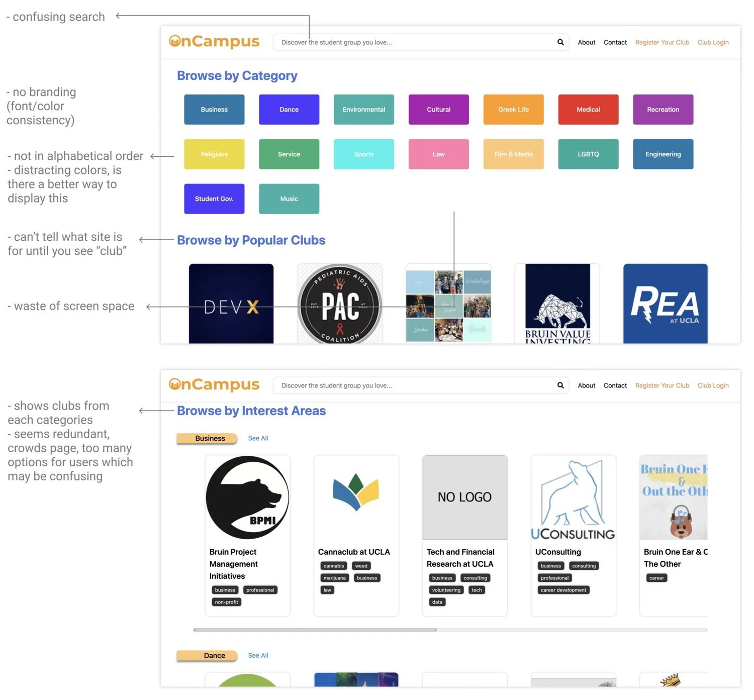Click the search magnifier icon in top header
This screenshot has width=754, height=700.
pyautogui.click(x=560, y=42)
